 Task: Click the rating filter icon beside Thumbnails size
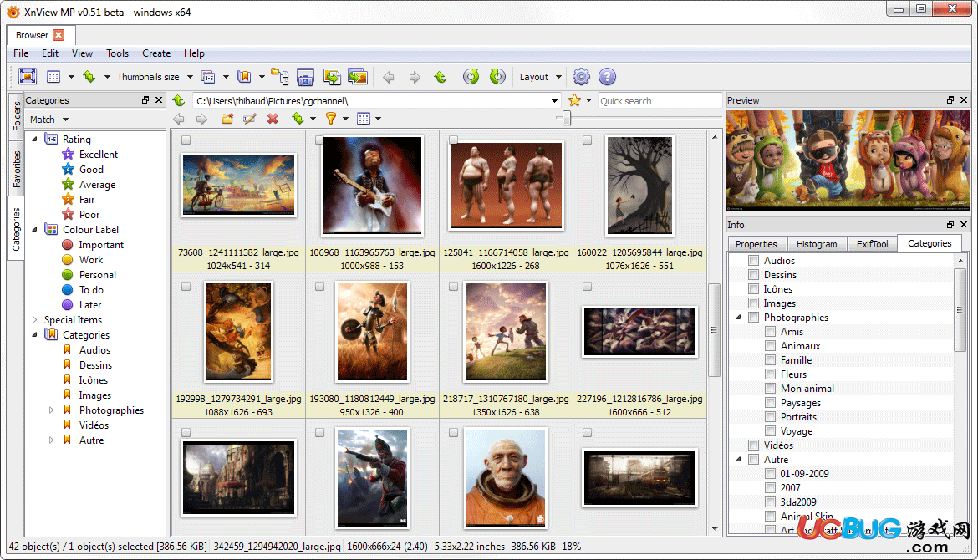tap(208, 77)
